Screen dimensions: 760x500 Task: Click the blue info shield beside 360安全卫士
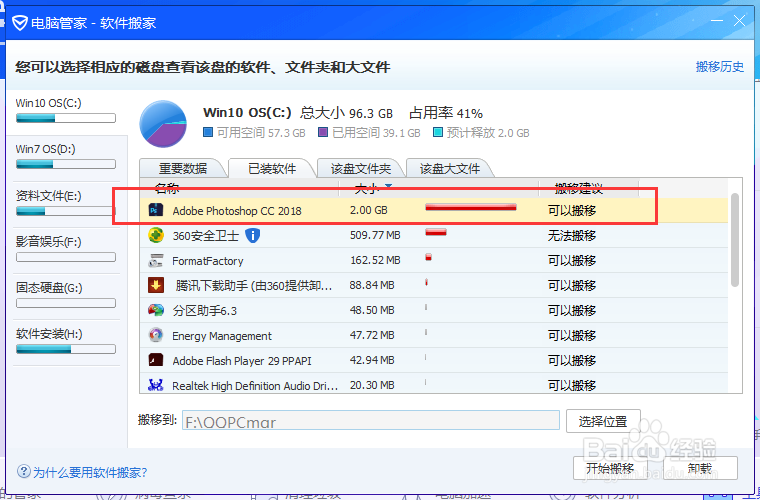click(253, 235)
